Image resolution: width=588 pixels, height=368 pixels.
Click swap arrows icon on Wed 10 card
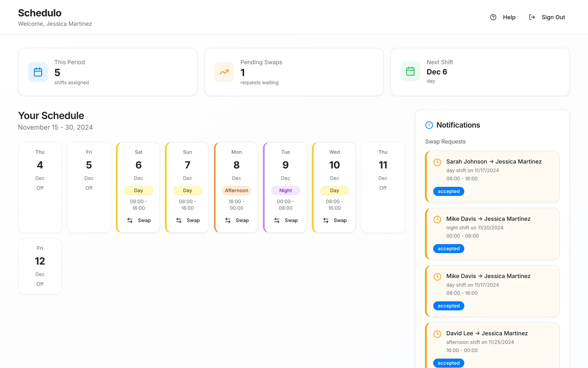[326, 220]
